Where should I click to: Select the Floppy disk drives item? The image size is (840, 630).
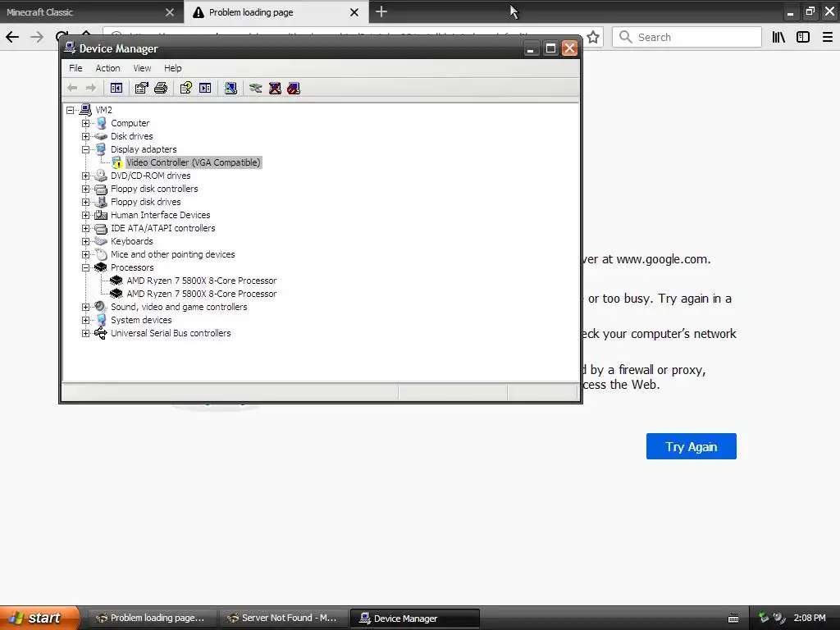tap(146, 202)
